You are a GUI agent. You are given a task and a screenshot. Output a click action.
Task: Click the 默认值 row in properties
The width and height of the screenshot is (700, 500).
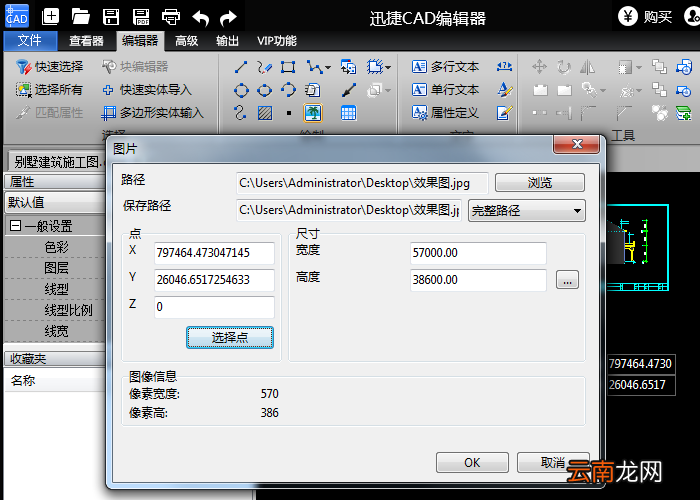55,202
